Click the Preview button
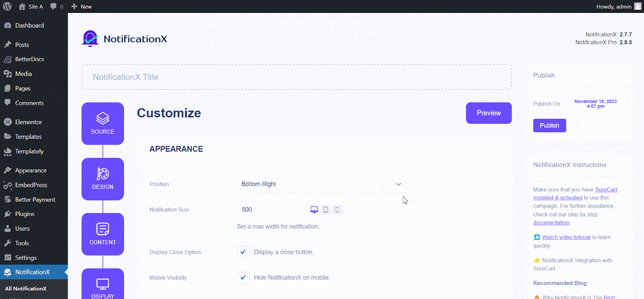The image size is (644, 299). click(489, 113)
